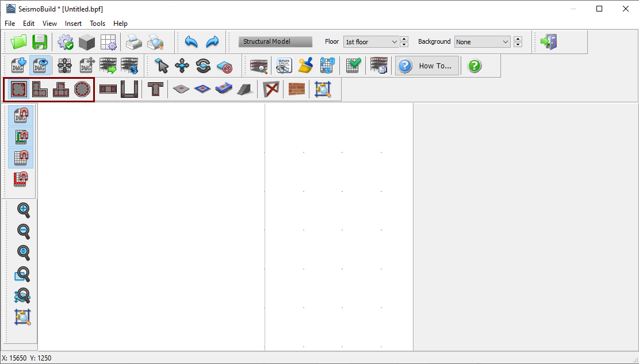Select the circular column tool
The image size is (639, 364).
[x=82, y=90]
